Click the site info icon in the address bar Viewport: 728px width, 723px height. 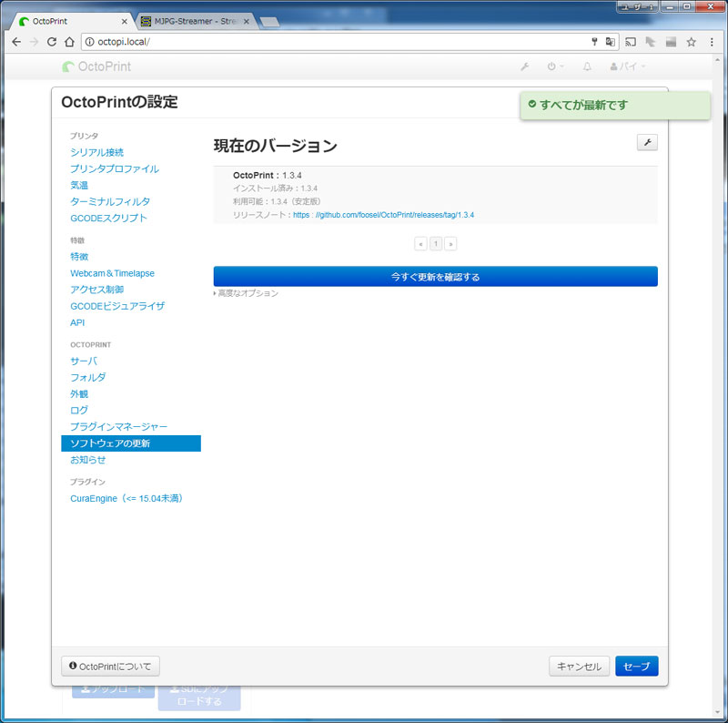click(x=89, y=42)
